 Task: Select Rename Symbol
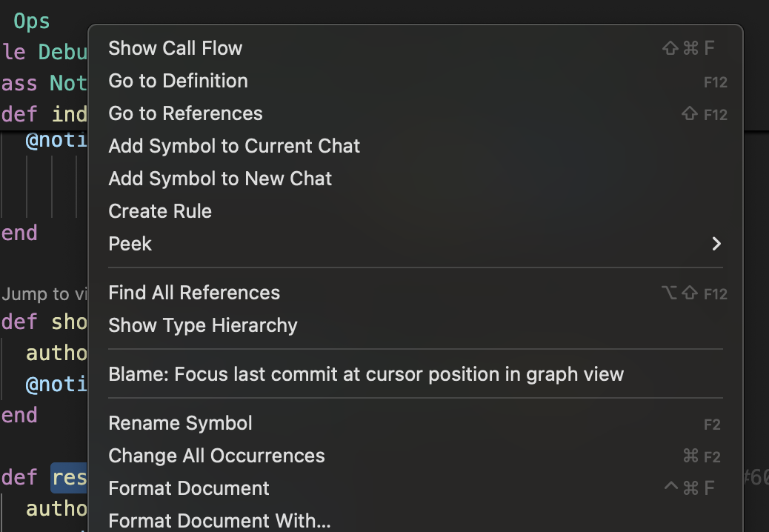tap(416, 423)
